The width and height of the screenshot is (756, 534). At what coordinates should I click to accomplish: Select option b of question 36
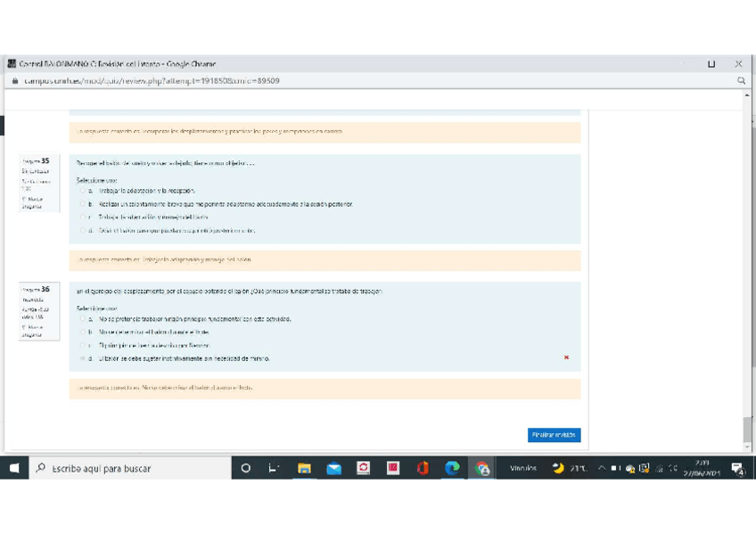click(x=83, y=332)
